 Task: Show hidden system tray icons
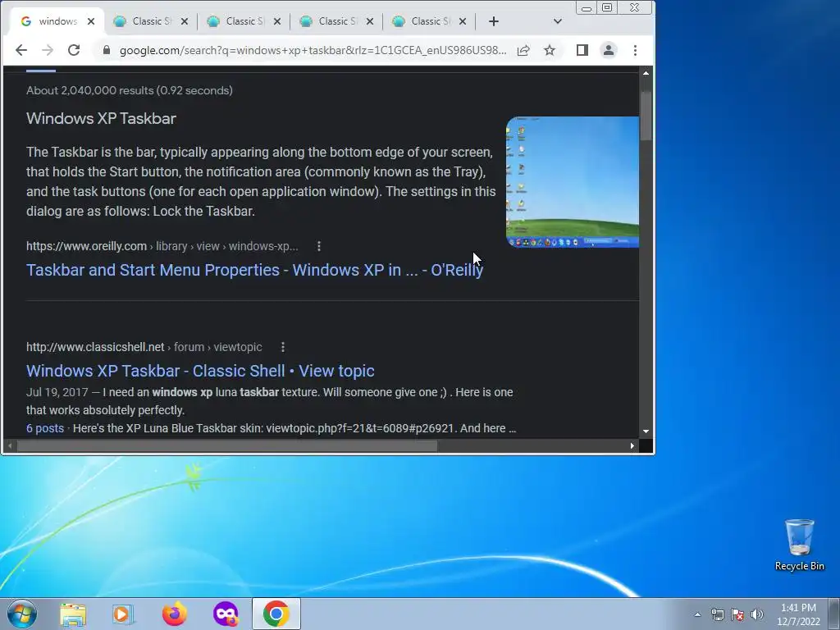[x=697, y=614]
